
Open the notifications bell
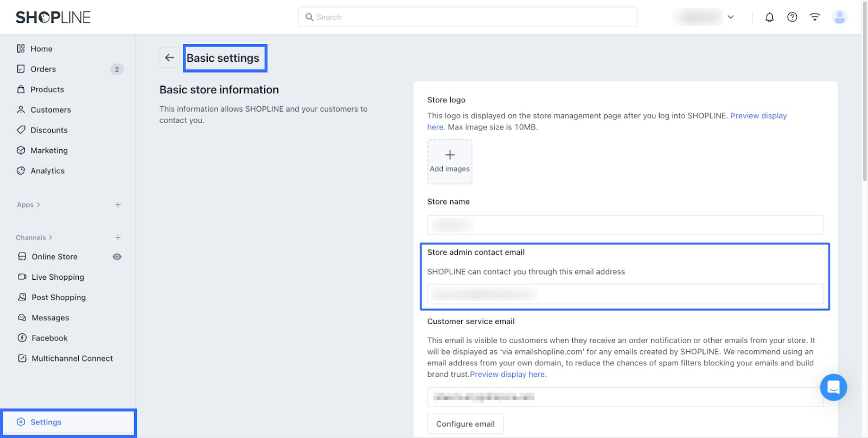click(x=769, y=17)
